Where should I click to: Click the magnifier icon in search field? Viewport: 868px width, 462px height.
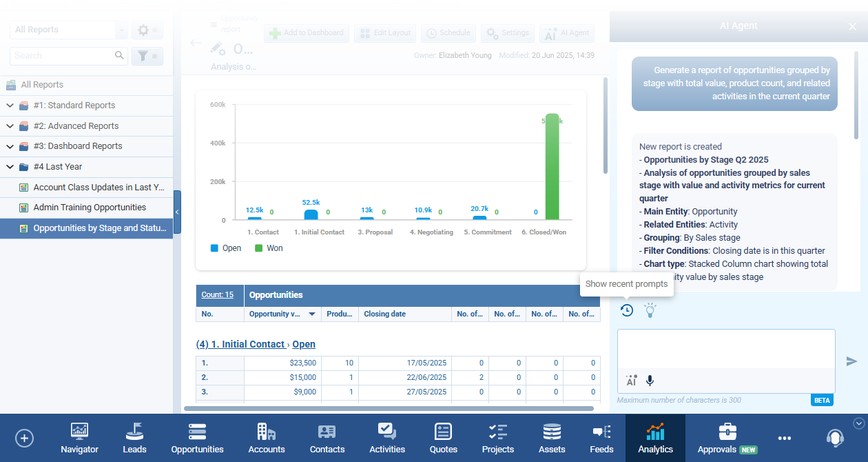[119, 55]
